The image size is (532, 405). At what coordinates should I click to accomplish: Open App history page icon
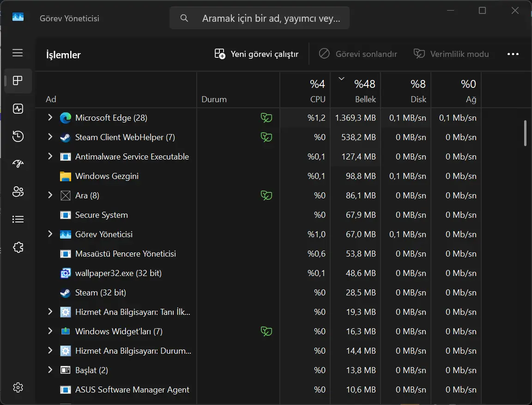(18, 136)
